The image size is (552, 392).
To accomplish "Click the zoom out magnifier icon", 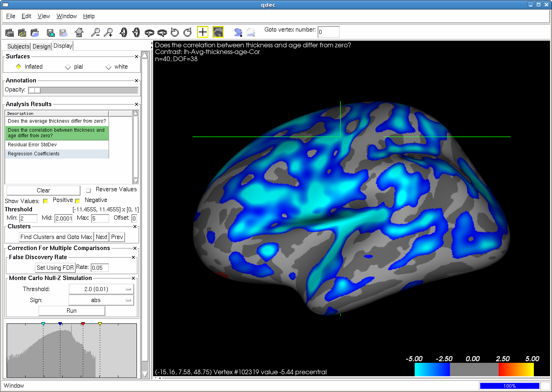I will (x=95, y=32).
